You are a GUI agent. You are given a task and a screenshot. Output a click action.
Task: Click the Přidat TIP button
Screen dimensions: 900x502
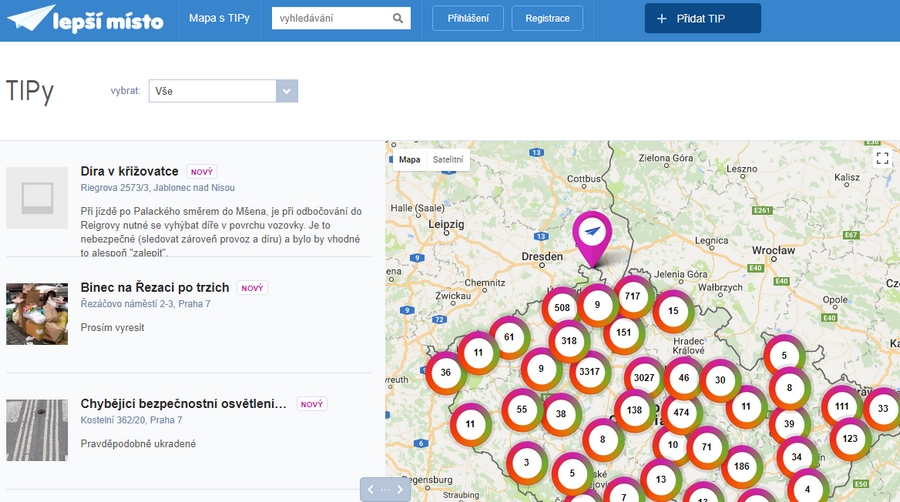point(703,18)
